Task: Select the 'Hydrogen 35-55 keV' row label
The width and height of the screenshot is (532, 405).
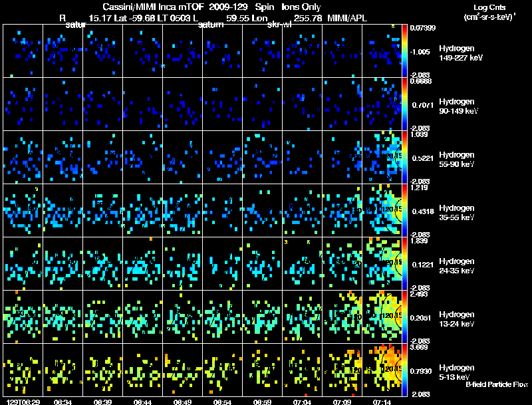Action: tap(457, 213)
